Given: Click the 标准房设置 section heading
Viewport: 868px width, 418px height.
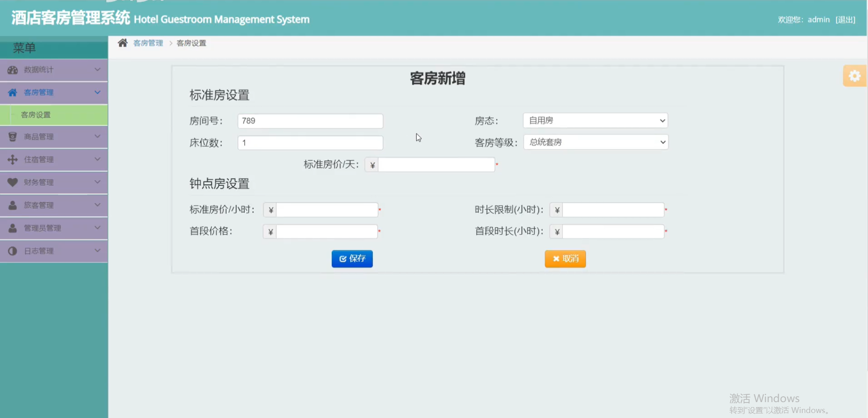Looking at the screenshot, I should (220, 95).
